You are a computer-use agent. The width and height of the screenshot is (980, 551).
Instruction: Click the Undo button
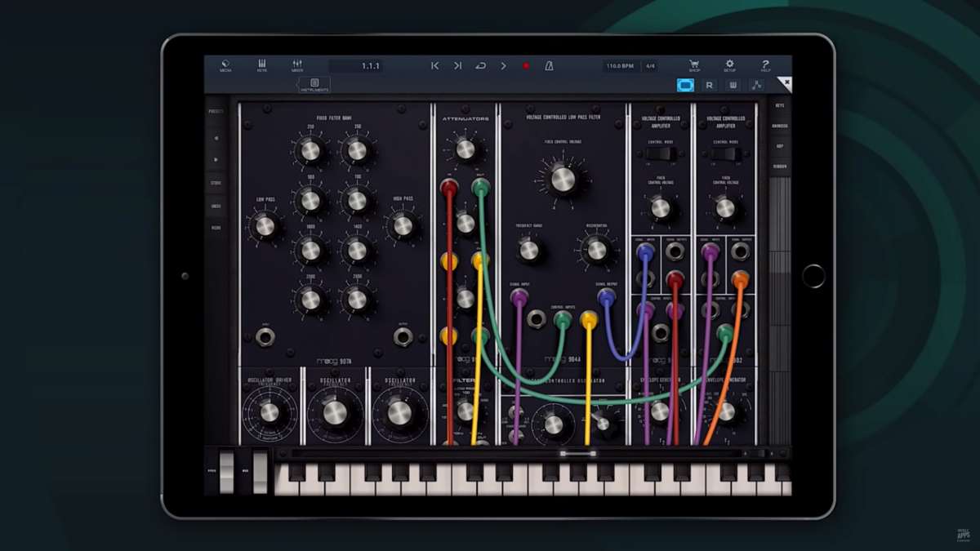pos(216,206)
